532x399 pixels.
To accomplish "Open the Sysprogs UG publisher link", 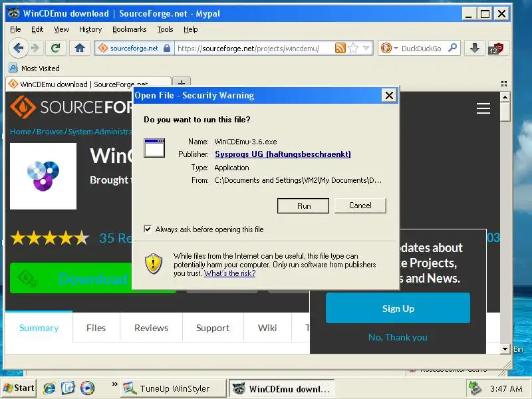I will pyautogui.click(x=283, y=154).
